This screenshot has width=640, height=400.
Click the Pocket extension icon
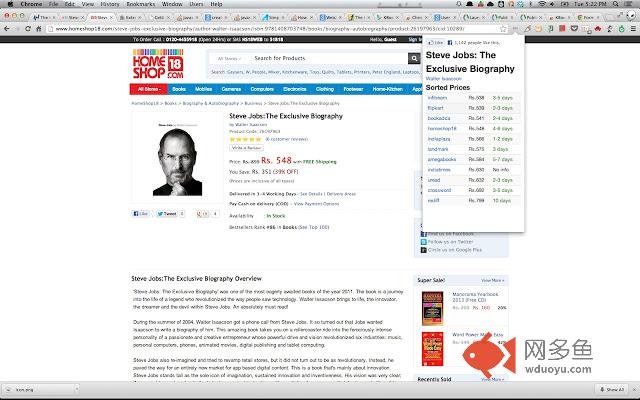click(x=574, y=29)
